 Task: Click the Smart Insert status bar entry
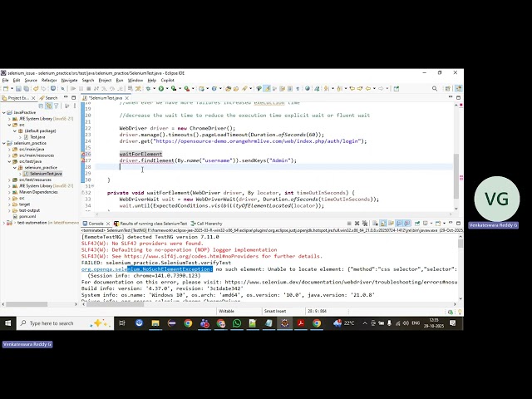(275, 311)
